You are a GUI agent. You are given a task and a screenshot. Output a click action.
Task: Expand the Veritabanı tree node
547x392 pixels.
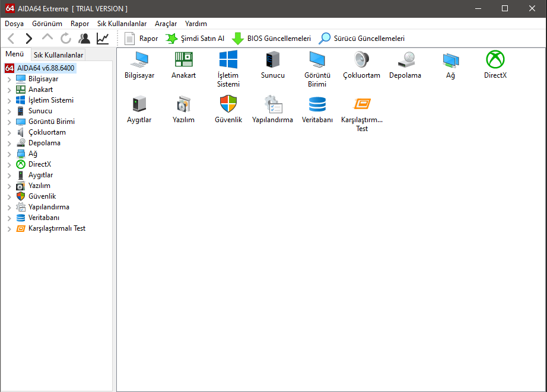(x=9, y=218)
